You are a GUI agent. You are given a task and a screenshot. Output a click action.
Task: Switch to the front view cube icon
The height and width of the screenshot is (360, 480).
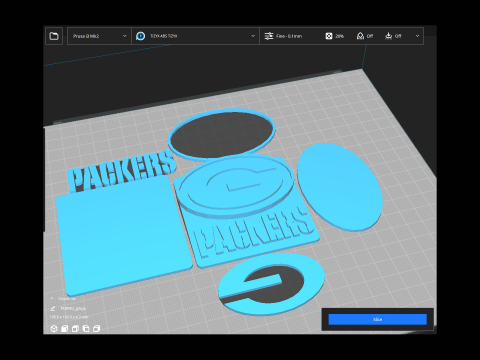pyautogui.click(x=65, y=329)
